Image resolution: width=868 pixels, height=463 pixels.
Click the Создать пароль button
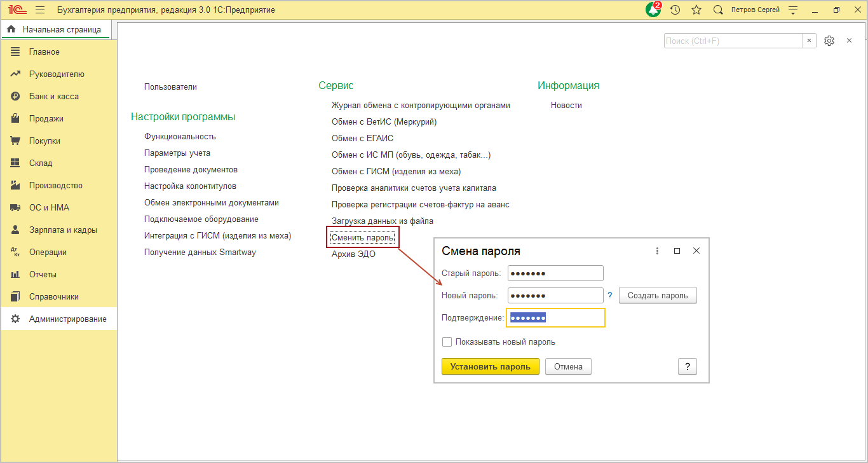coord(658,296)
